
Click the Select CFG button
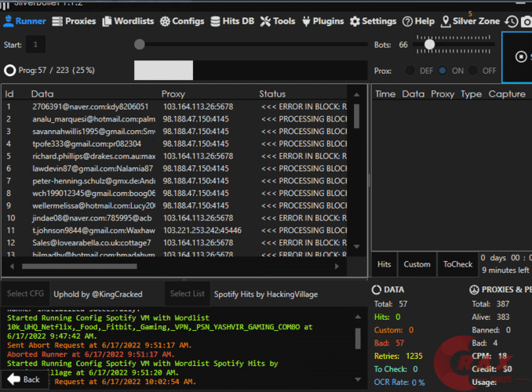point(24,294)
